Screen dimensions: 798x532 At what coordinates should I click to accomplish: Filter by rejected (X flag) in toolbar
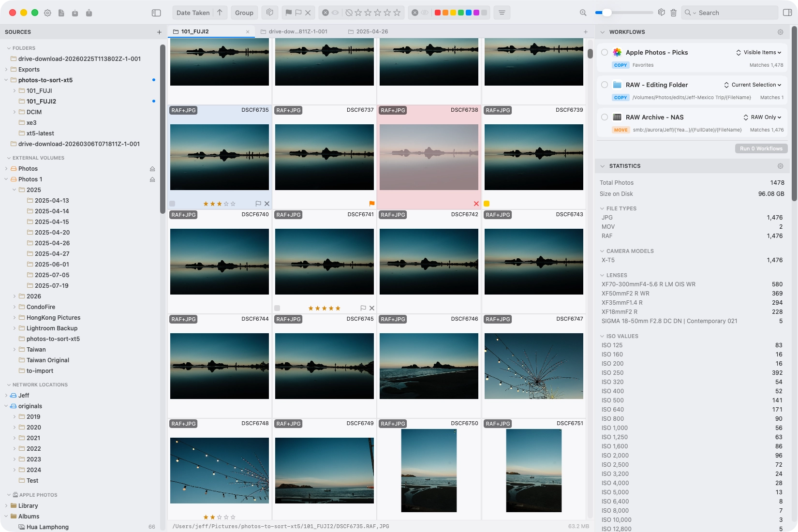(308, 13)
